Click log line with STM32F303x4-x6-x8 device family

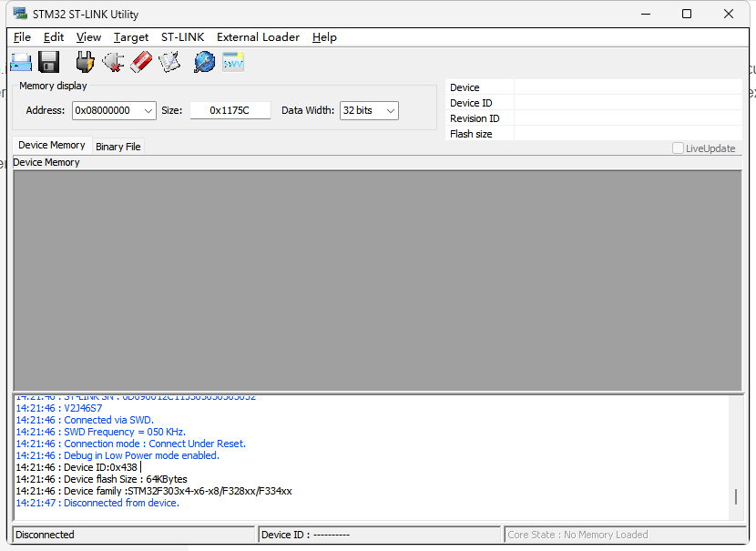tap(154, 491)
